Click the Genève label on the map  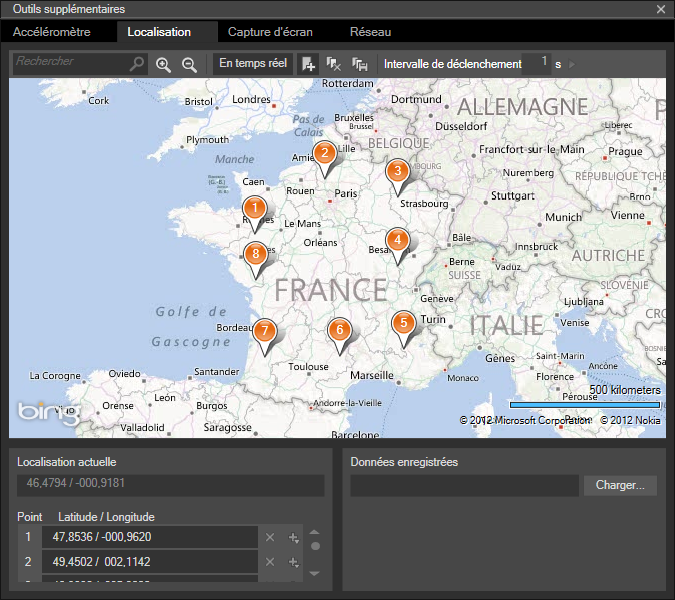(437, 298)
